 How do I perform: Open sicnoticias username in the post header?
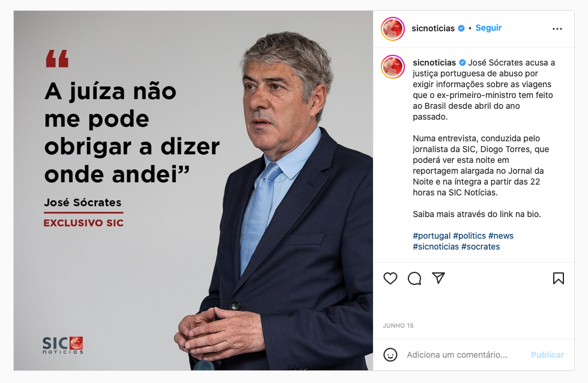[x=433, y=28]
